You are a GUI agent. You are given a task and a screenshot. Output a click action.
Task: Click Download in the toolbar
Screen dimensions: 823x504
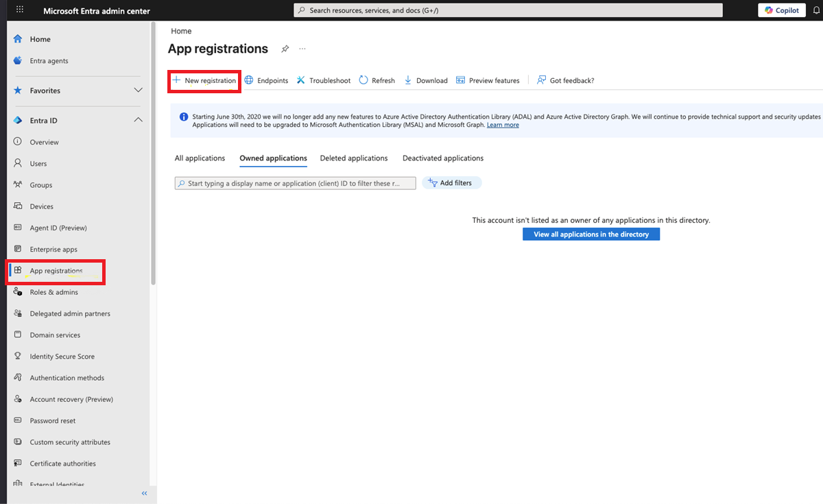coord(426,80)
